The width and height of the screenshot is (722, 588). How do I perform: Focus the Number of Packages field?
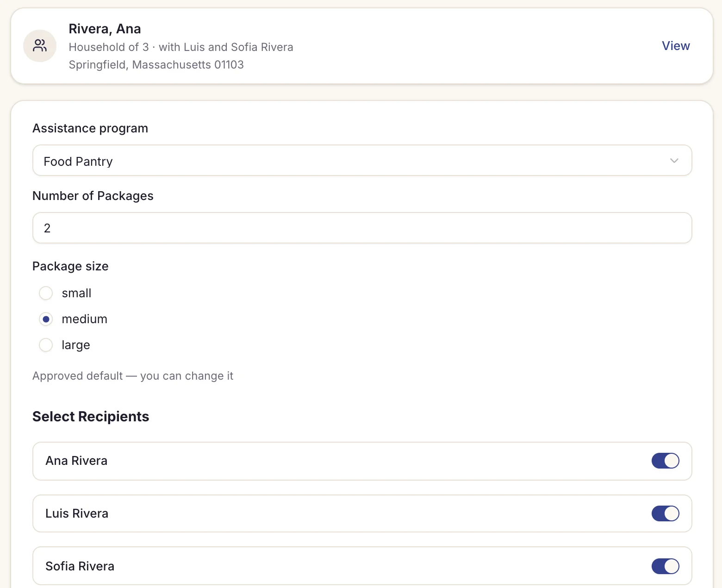[x=362, y=228]
